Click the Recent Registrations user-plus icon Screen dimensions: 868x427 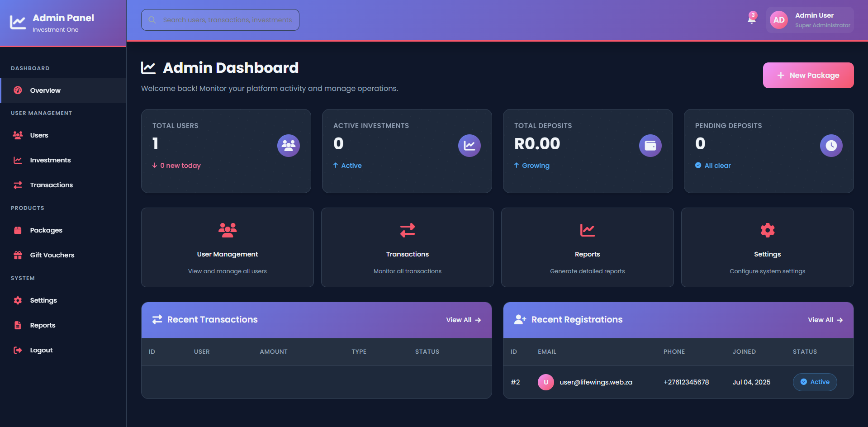pyautogui.click(x=520, y=319)
